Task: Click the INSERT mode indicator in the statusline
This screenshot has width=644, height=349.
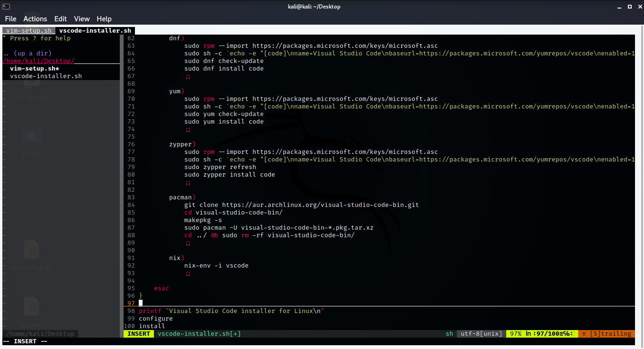Action: pos(139,334)
